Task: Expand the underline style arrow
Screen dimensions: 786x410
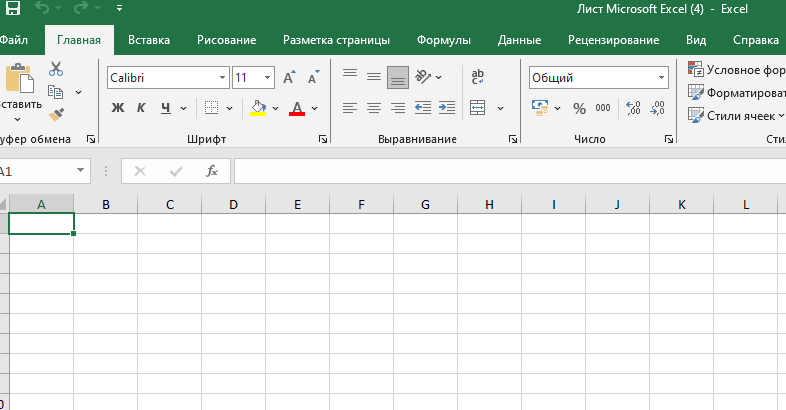Action: 183,108
